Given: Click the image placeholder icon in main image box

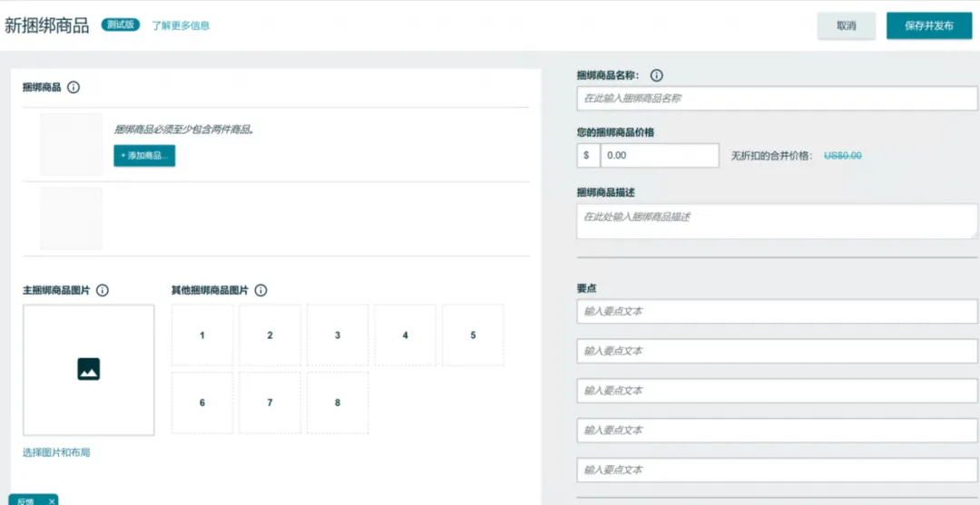Looking at the screenshot, I should 89,369.
